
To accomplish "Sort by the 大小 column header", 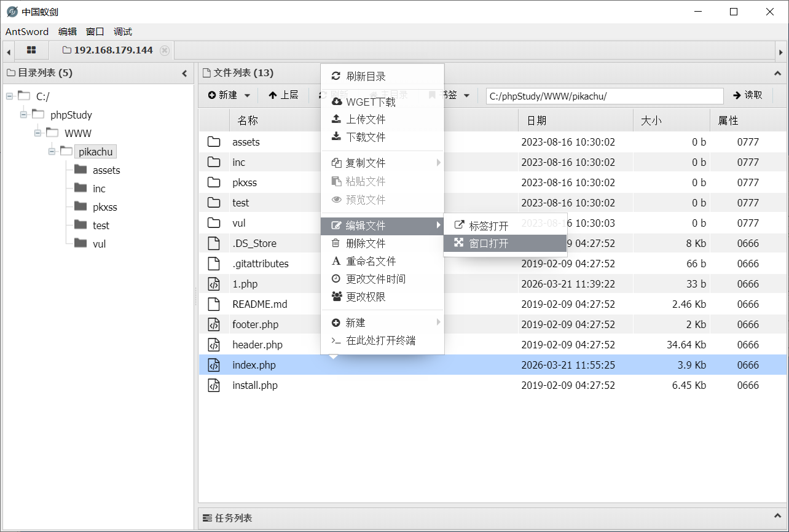I will 672,120.
